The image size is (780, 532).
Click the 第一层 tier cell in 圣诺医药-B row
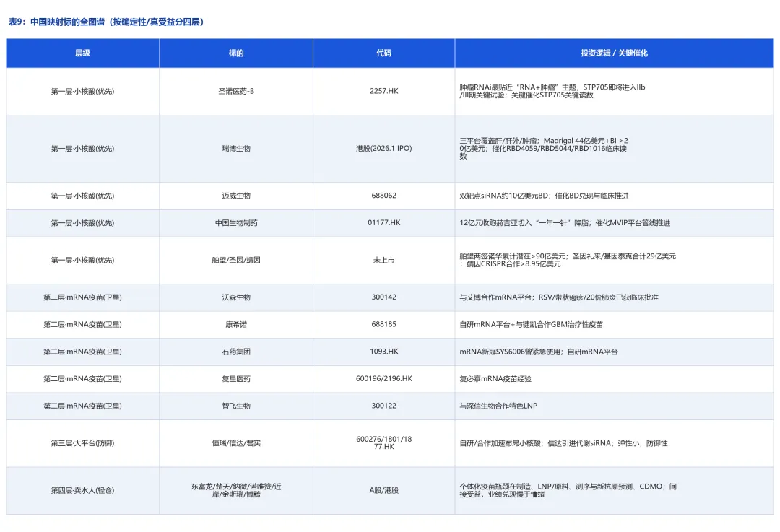(82, 92)
